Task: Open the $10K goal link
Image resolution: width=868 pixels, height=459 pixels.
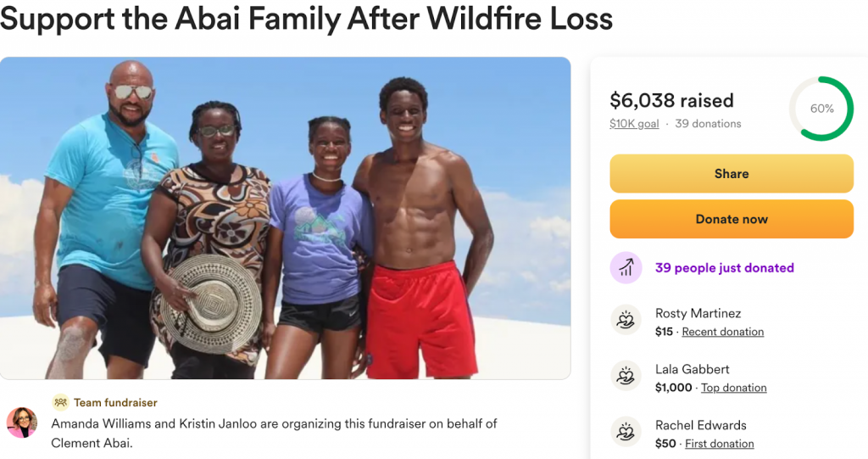Action: [x=634, y=124]
